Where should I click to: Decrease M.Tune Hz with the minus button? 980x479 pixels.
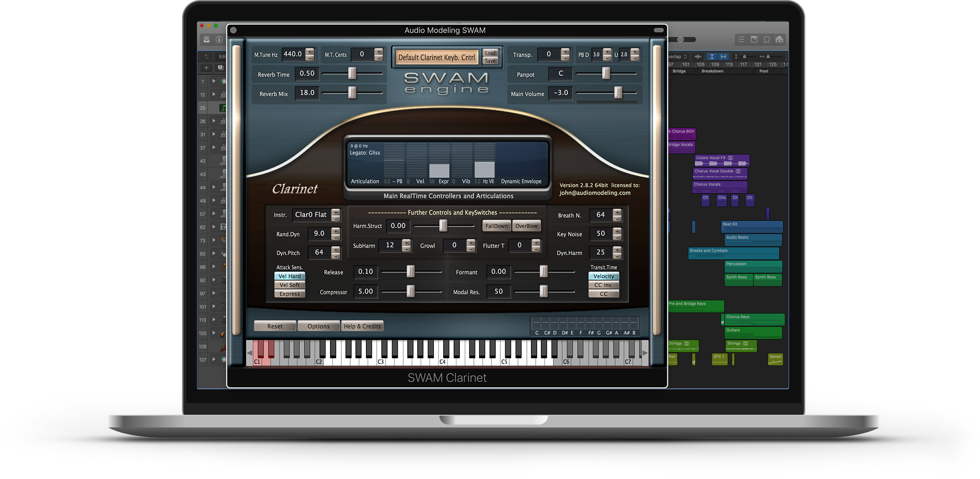pyautogui.click(x=310, y=58)
